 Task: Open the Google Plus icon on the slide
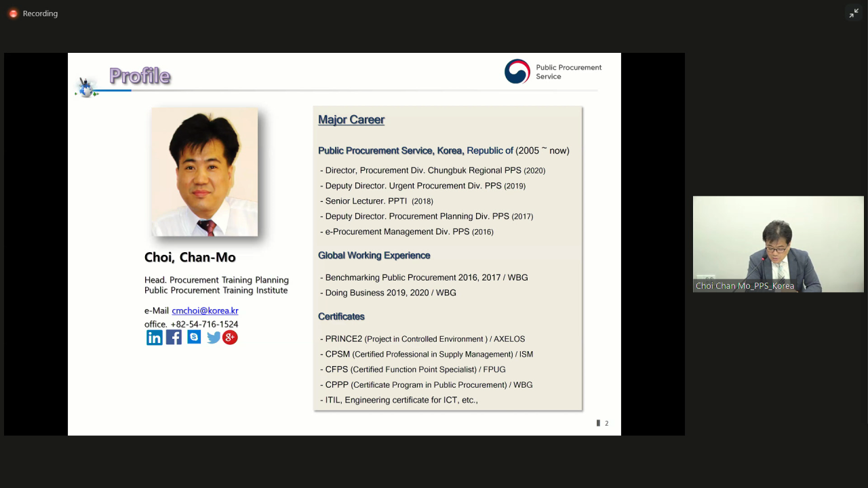coord(231,337)
